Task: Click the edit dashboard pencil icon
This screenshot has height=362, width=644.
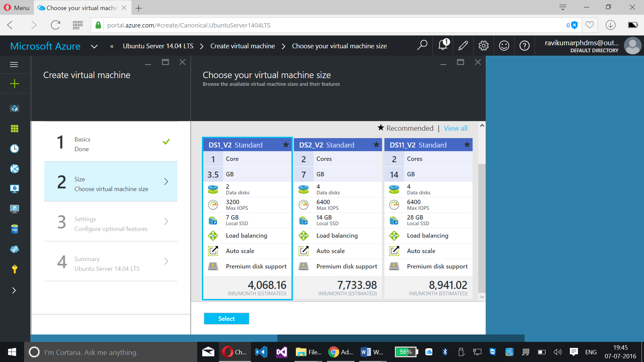Action: [463, 45]
